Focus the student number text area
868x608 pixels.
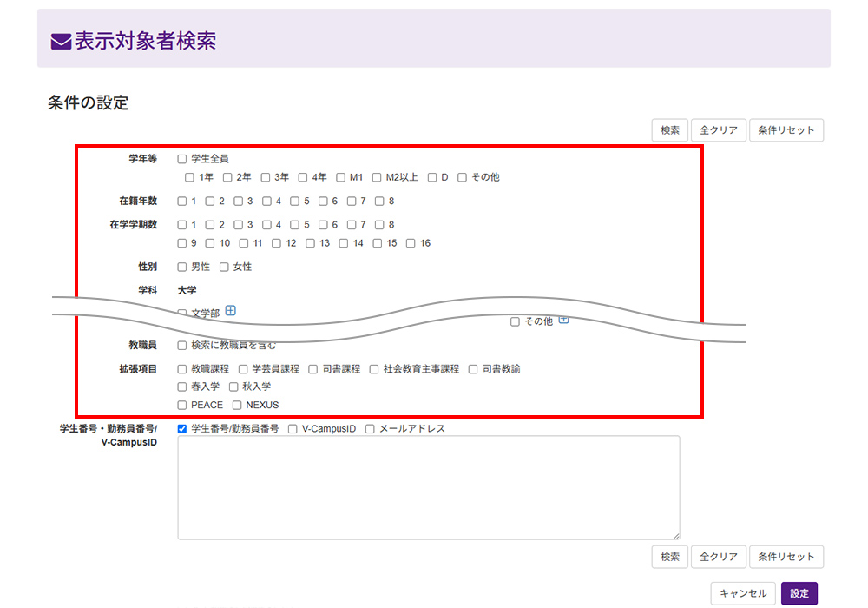click(x=429, y=487)
